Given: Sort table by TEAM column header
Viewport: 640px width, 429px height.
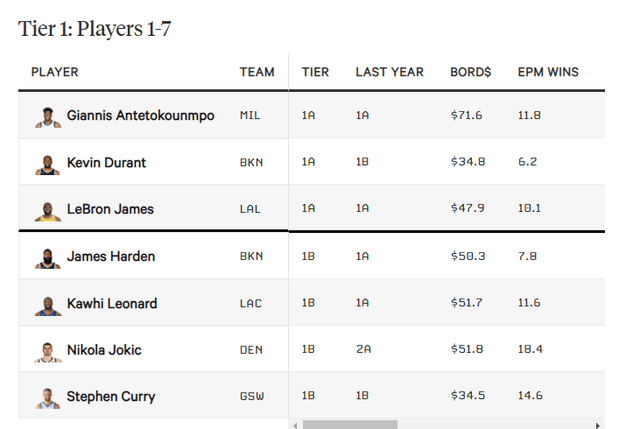Looking at the screenshot, I should tap(257, 72).
